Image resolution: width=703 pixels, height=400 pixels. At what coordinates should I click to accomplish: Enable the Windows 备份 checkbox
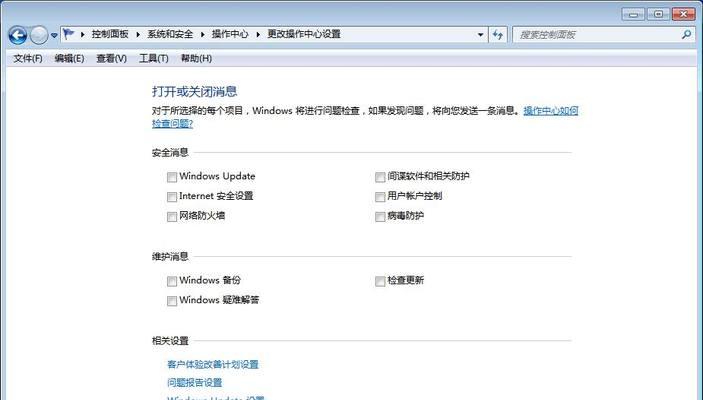(172, 281)
